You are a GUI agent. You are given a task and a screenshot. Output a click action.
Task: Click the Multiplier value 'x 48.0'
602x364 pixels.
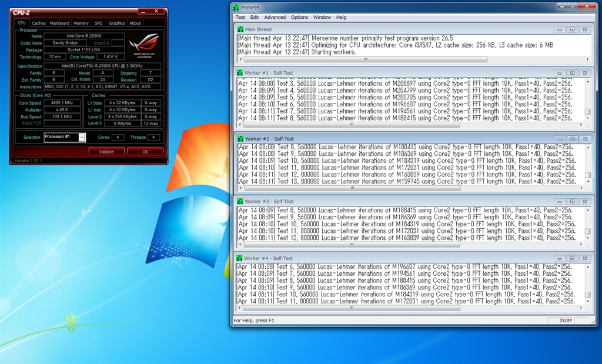(62, 110)
